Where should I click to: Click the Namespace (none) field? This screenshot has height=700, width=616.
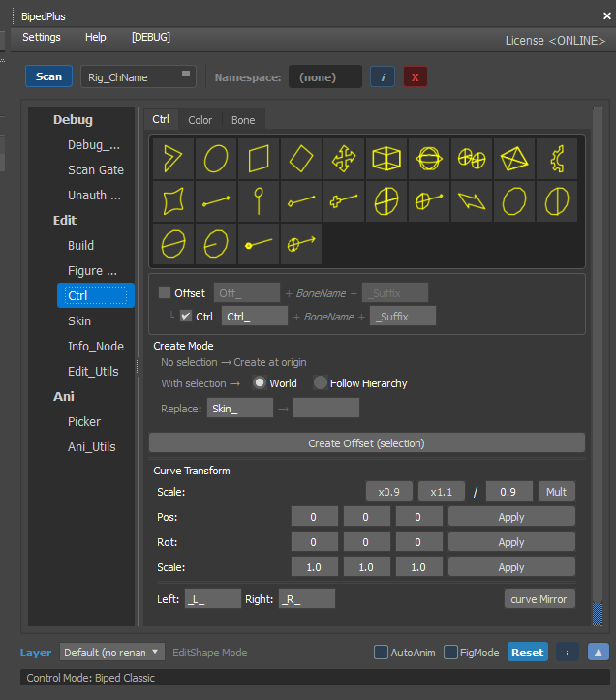click(x=325, y=76)
